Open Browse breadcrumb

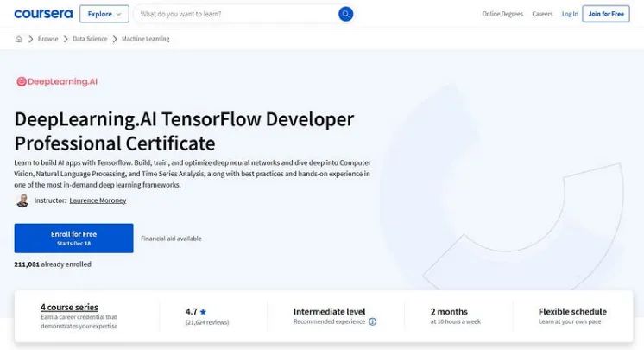coord(48,39)
